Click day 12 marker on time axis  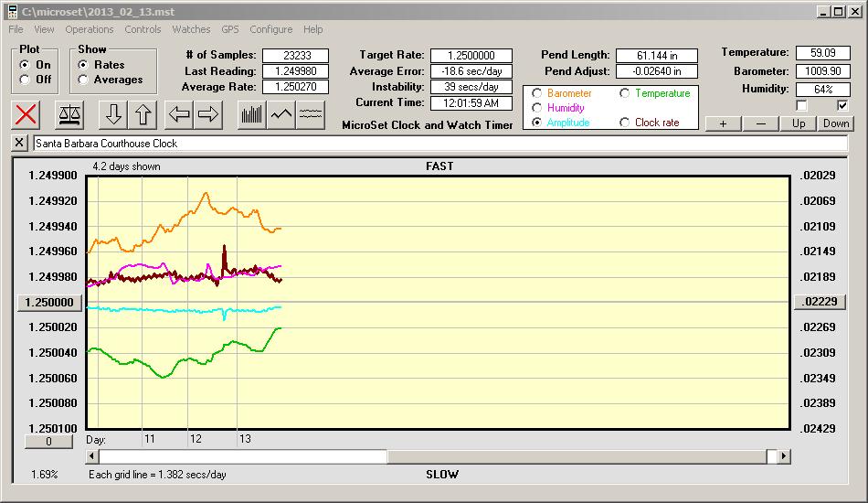click(196, 439)
